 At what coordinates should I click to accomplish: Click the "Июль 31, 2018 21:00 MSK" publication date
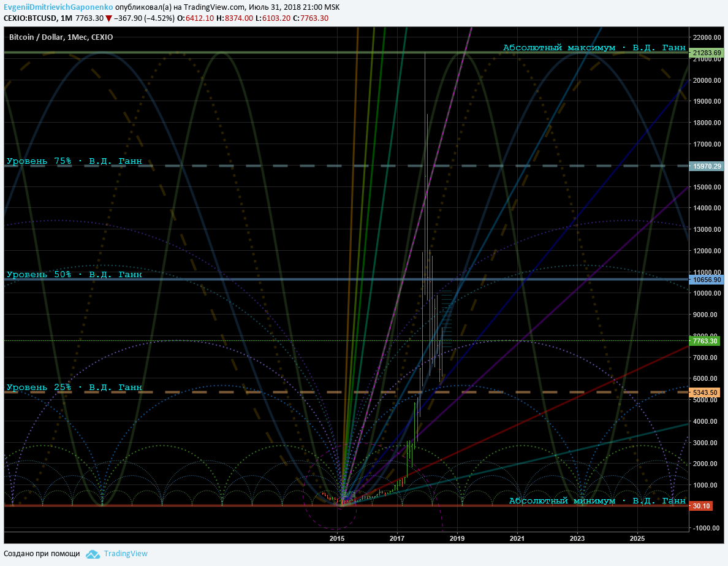pyautogui.click(x=294, y=7)
